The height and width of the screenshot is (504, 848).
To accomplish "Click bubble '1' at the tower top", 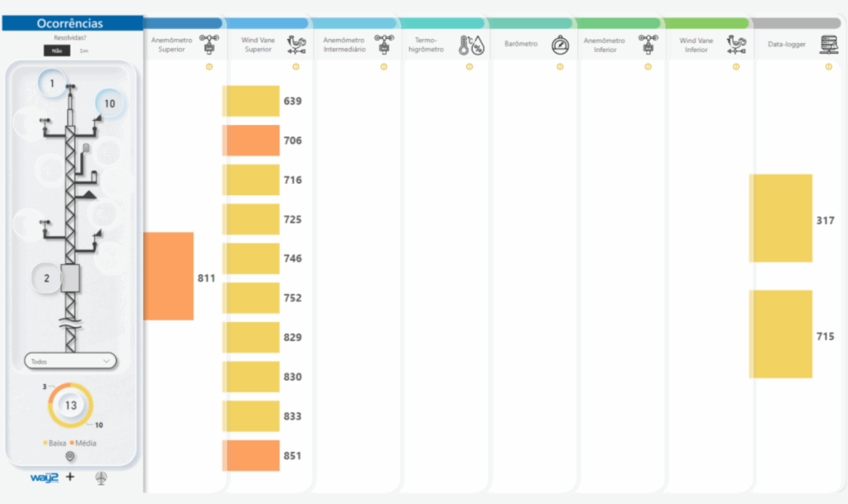I will (x=52, y=83).
